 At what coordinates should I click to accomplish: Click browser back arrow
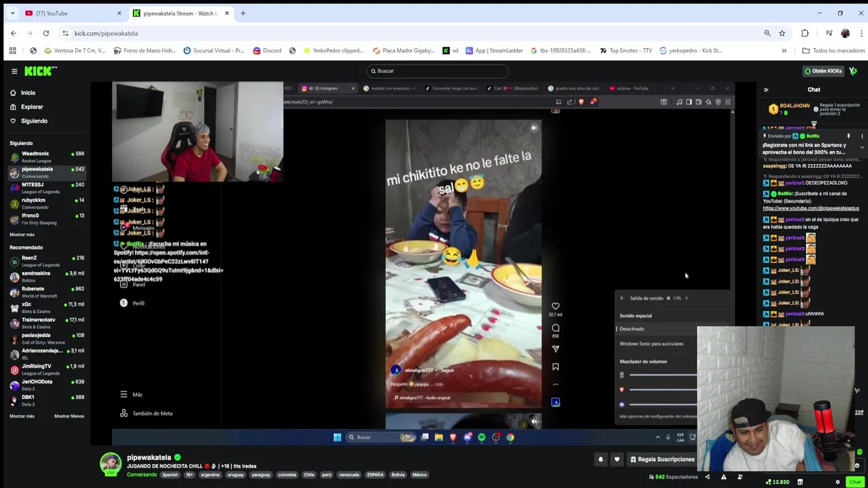[x=14, y=33]
